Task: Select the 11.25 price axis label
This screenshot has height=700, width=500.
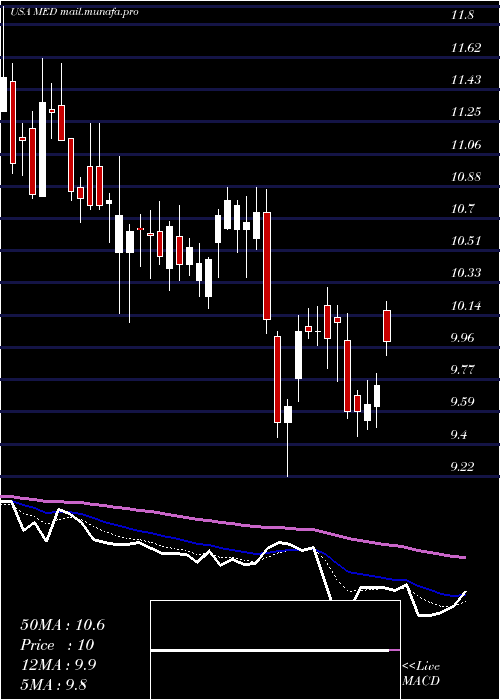Action: pos(466,112)
